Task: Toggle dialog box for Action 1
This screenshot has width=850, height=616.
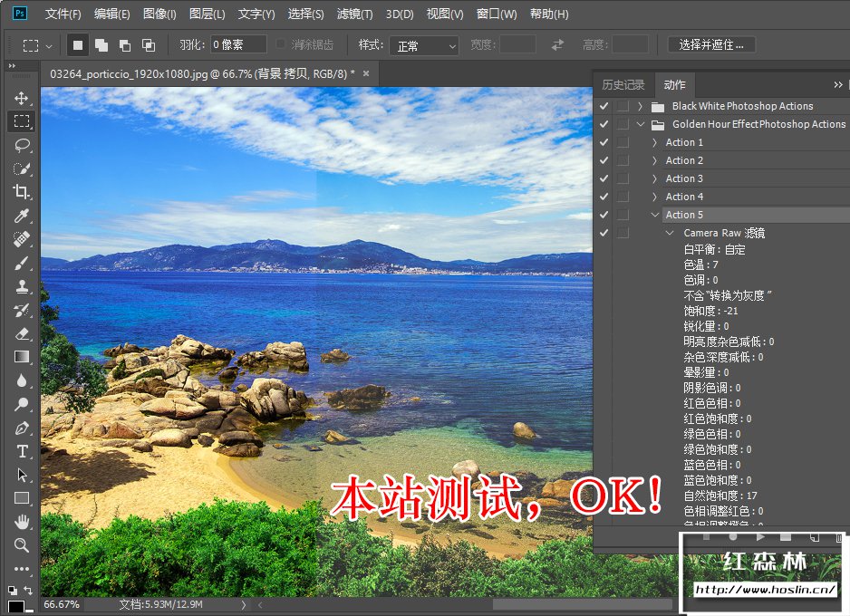Action: [x=623, y=142]
